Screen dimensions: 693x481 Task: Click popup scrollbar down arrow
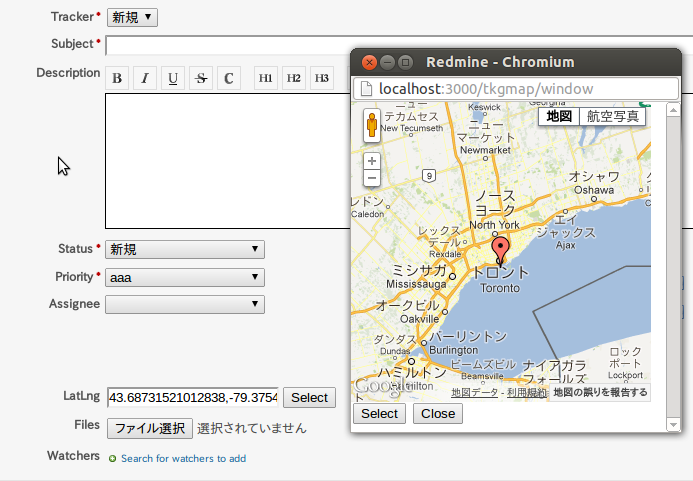[673, 424]
